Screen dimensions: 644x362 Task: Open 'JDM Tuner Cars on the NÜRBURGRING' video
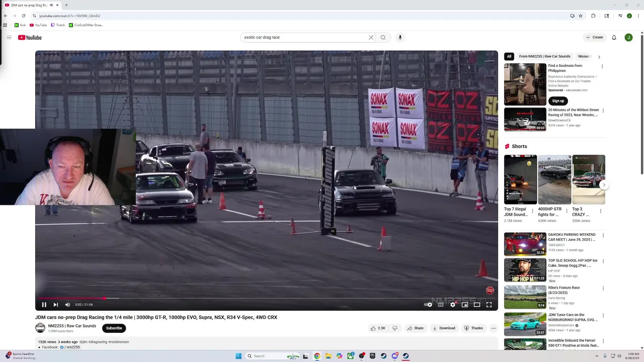click(525, 324)
